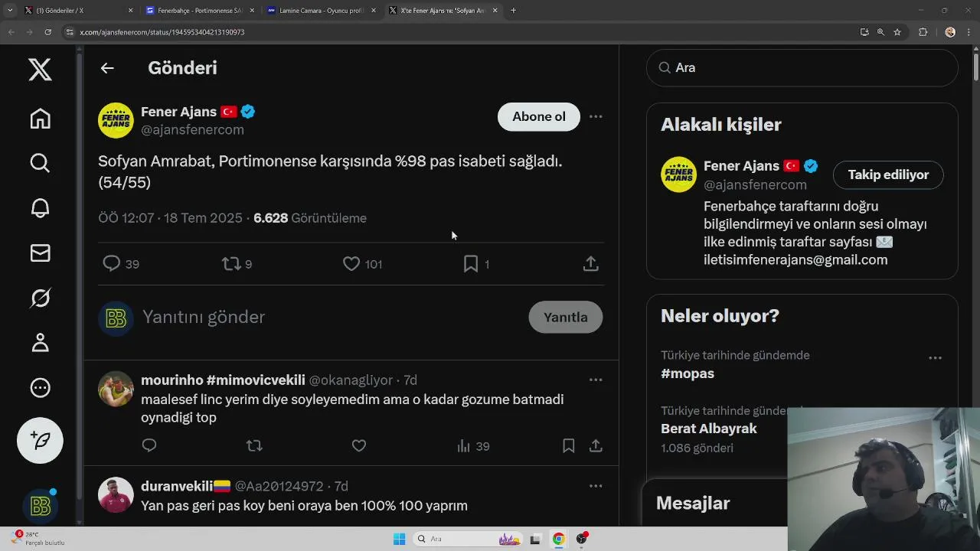Open the browser zoom magnifier icon
Image resolution: width=980 pixels, height=551 pixels.
880,32
